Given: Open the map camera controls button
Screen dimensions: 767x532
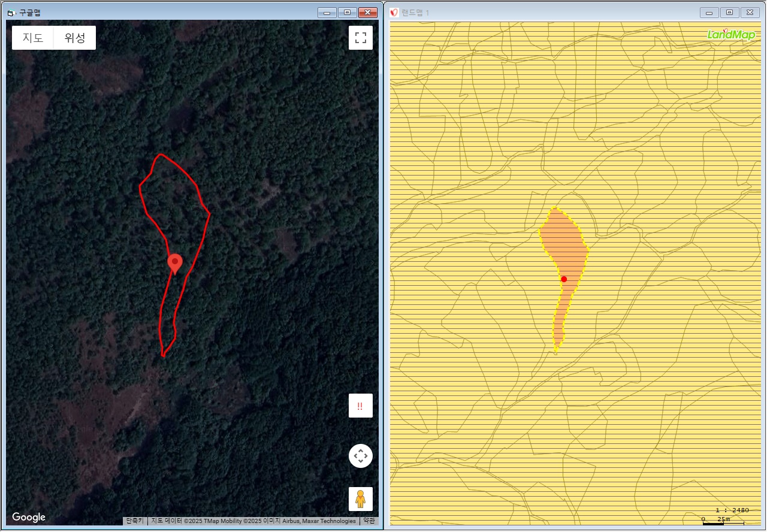Looking at the screenshot, I should click(360, 456).
